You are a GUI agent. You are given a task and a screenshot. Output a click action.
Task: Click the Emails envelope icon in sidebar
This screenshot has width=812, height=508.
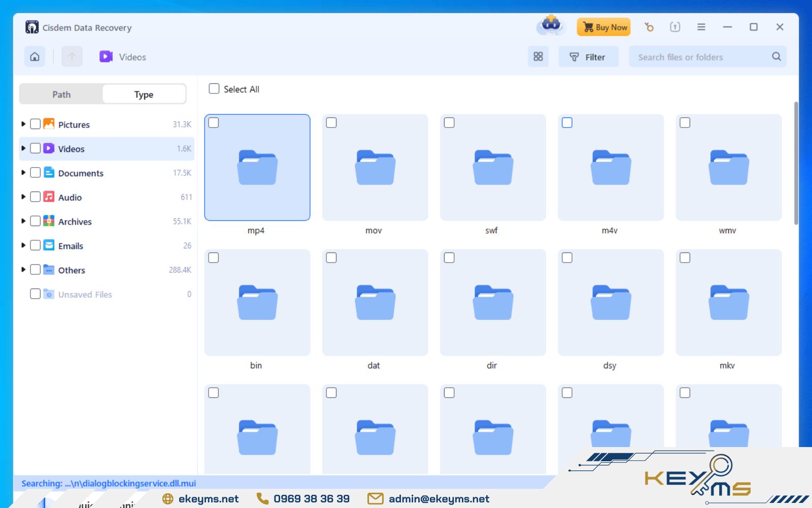tap(49, 245)
